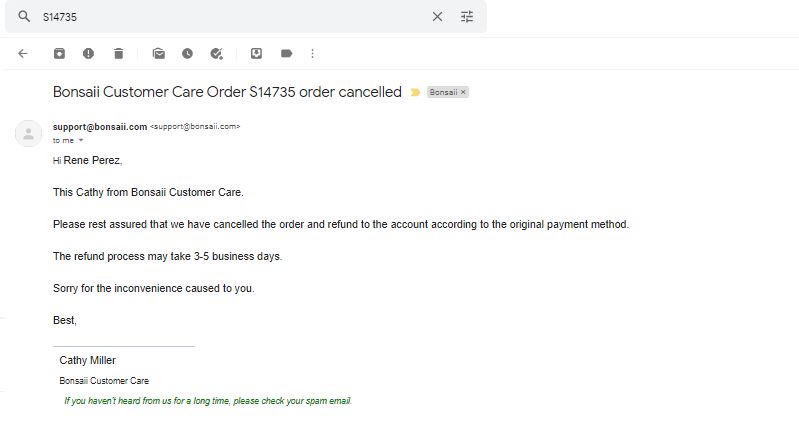This screenshot has width=799, height=421.
Task: Mark the email as unread
Action: click(x=158, y=54)
